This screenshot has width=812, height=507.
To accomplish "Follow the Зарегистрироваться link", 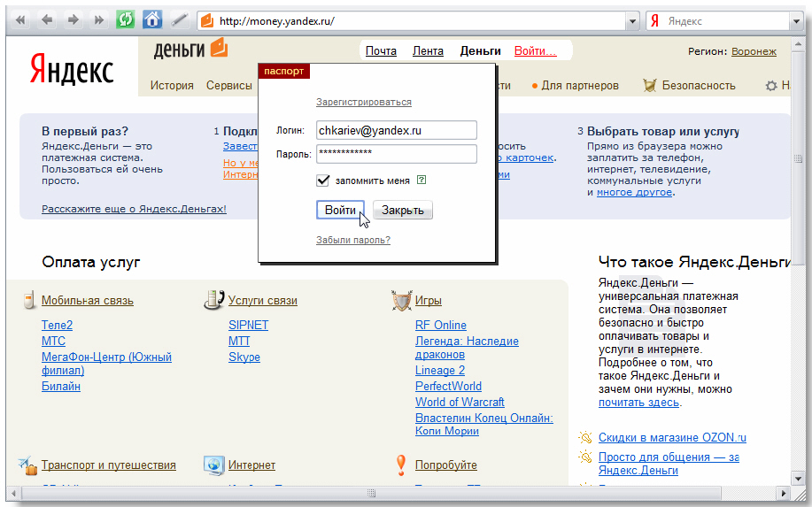I will 364,102.
